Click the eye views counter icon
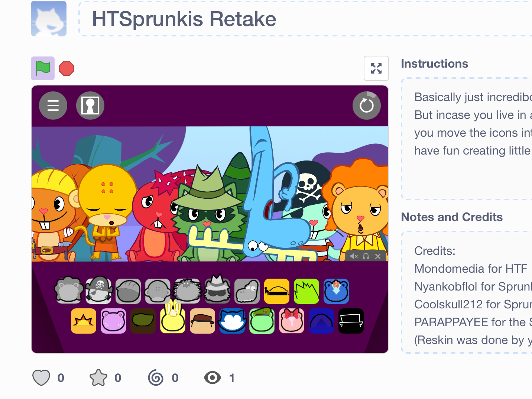 click(x=213, y=378)
